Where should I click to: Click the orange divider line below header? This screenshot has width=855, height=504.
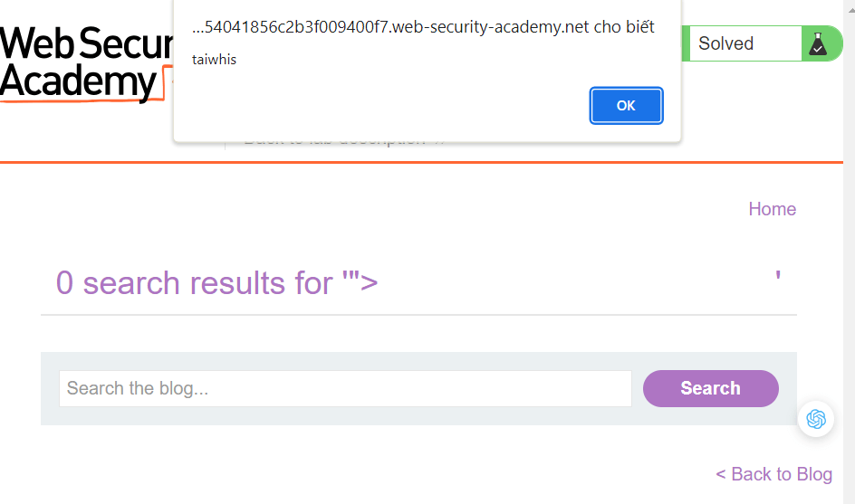[427, 163]
